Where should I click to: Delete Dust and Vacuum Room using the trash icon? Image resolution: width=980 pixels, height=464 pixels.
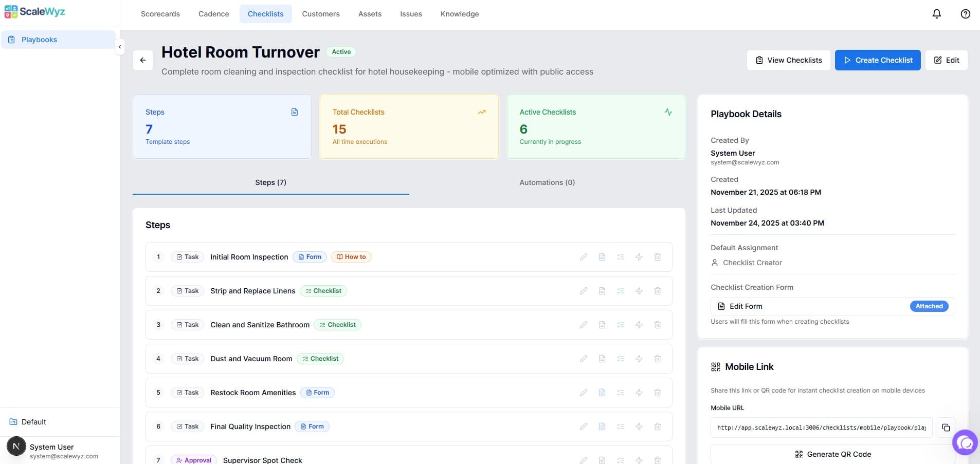658,359
